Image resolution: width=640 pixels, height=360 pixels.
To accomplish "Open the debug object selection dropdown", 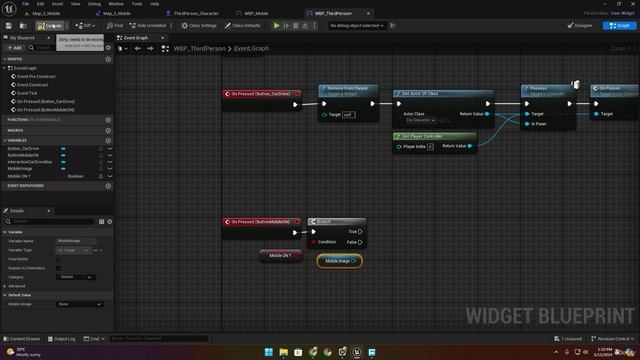I will [357, 26].
